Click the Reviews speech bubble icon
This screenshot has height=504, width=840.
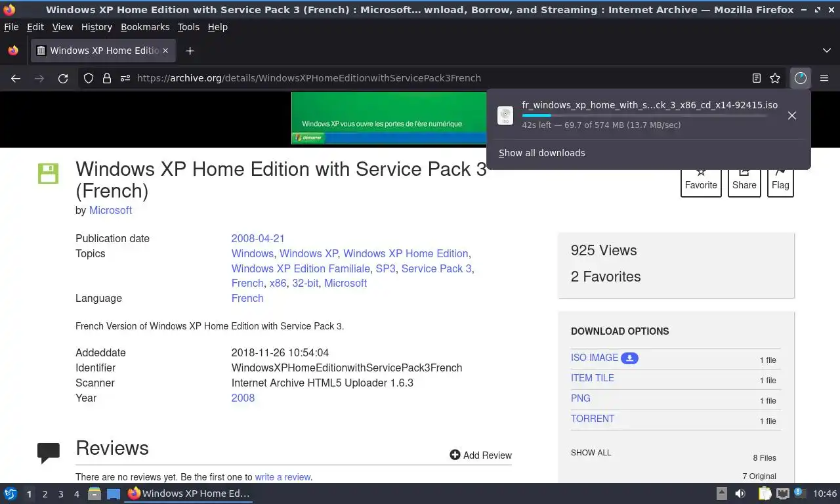tap(49, 453)
